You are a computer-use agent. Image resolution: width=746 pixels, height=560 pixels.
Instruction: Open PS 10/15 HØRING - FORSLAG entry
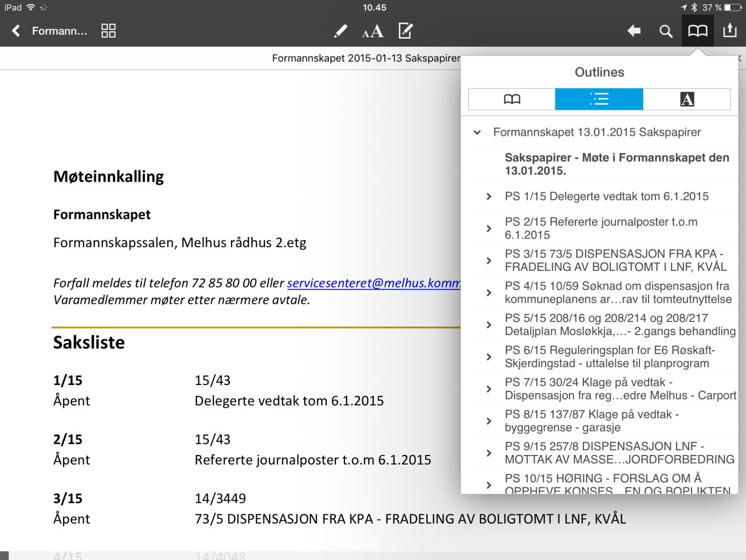click(618, 483)
